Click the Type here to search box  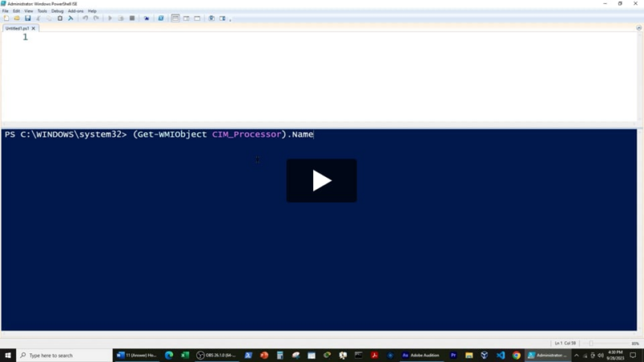tap(64, 355)
